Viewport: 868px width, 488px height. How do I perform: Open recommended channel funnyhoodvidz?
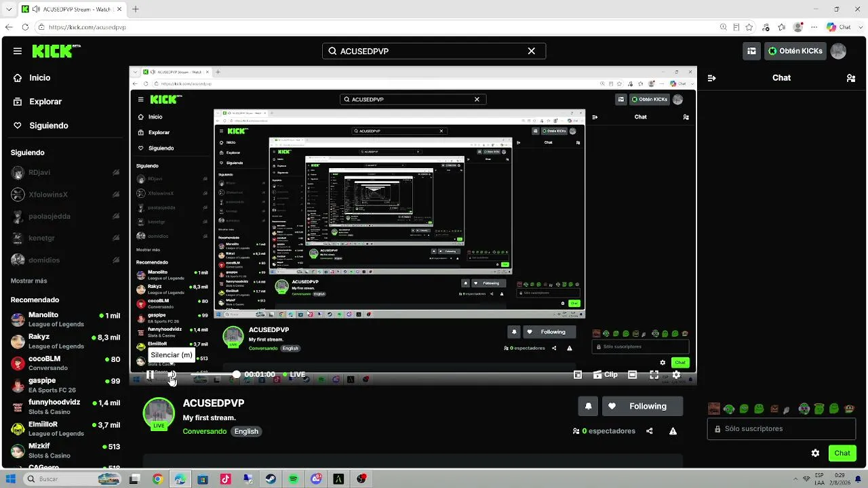65,406
